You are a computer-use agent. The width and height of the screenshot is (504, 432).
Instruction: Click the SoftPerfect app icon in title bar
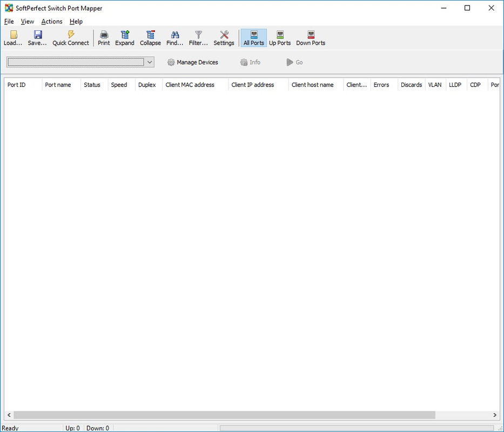(9, 8)
